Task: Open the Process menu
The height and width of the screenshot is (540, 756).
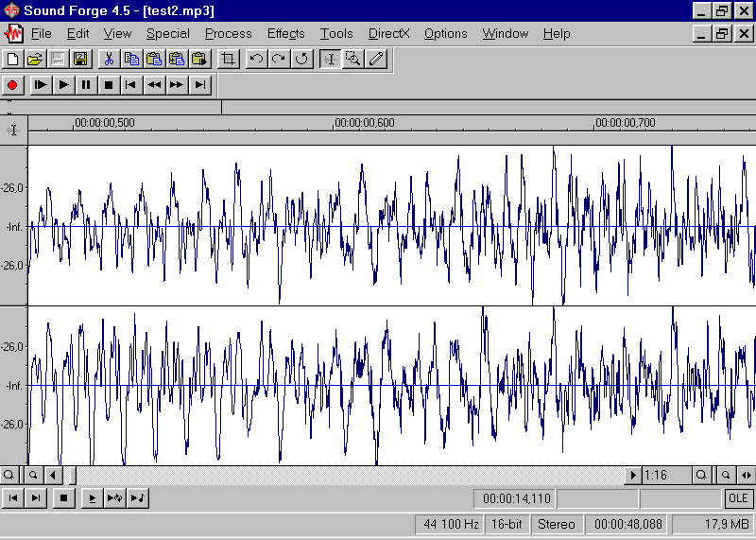Action: click(228, 33)
